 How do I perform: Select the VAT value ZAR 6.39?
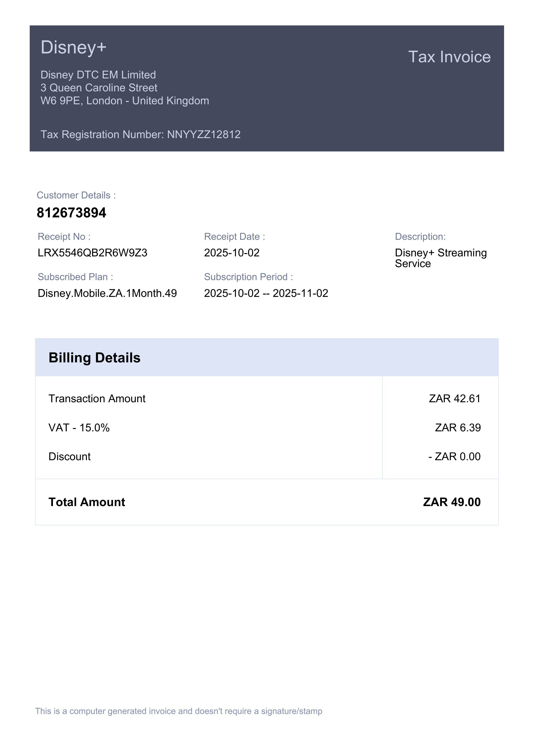(458, 428)
